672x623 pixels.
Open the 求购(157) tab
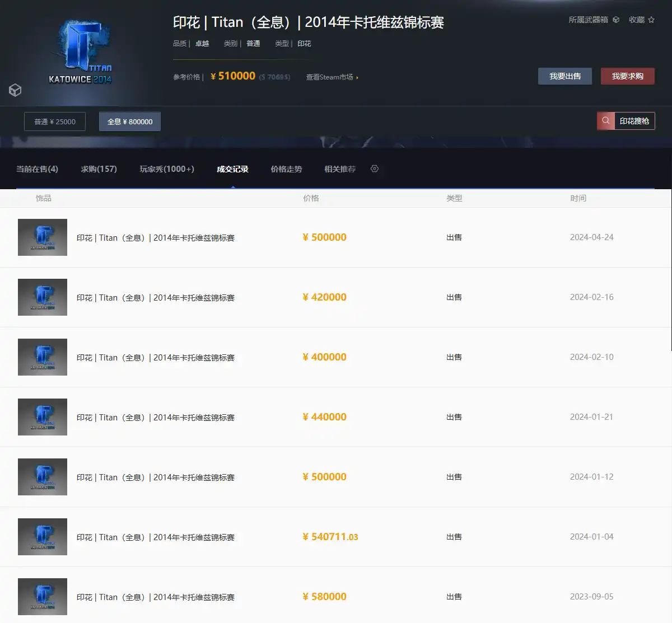99,168
